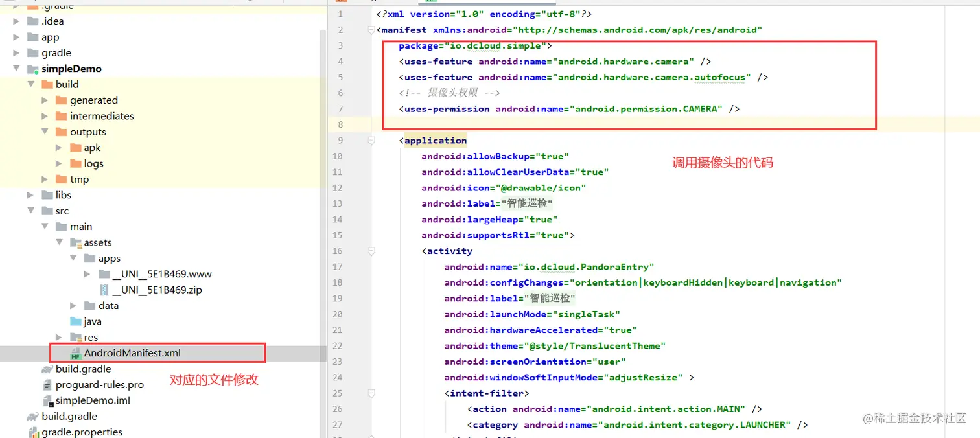The image size is (980, 438).
Task: Click the src folder icon
Action: pyautogui.click(x=47, y=211)
